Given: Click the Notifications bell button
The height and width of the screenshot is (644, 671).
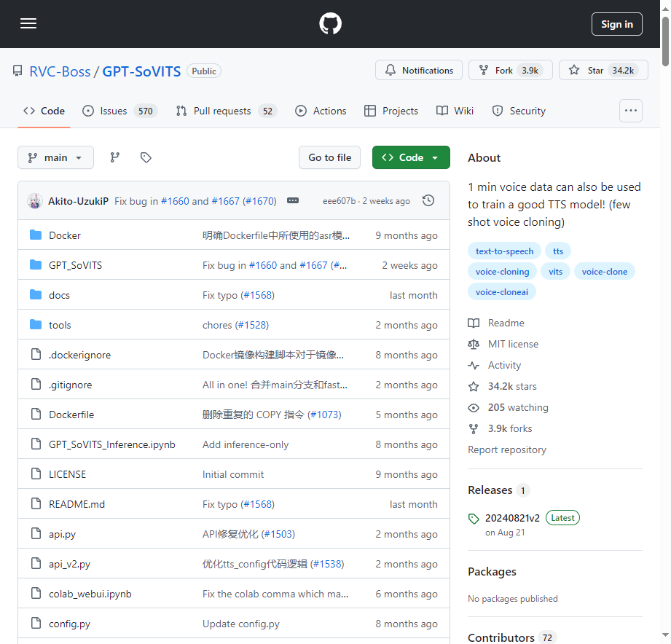Looking at the screenshot, I should pos(418,70).
